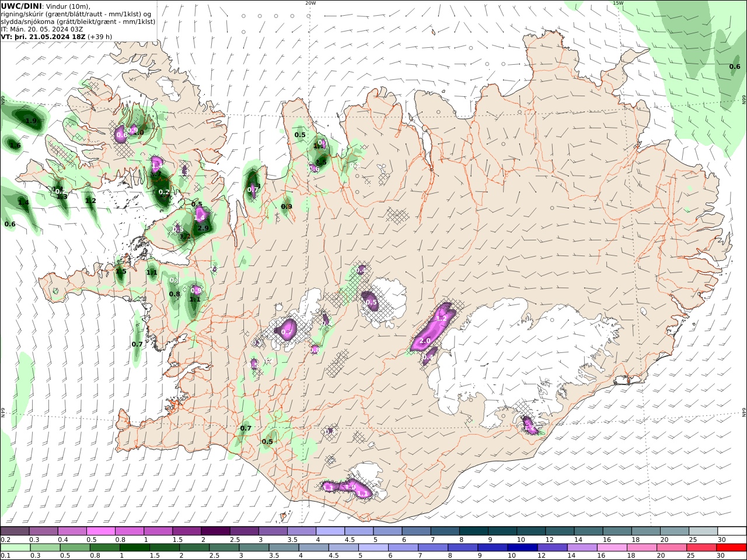747x560 pixels.
Task: Click the 2.9 precipitation value on the map
Action: (203, 228)
